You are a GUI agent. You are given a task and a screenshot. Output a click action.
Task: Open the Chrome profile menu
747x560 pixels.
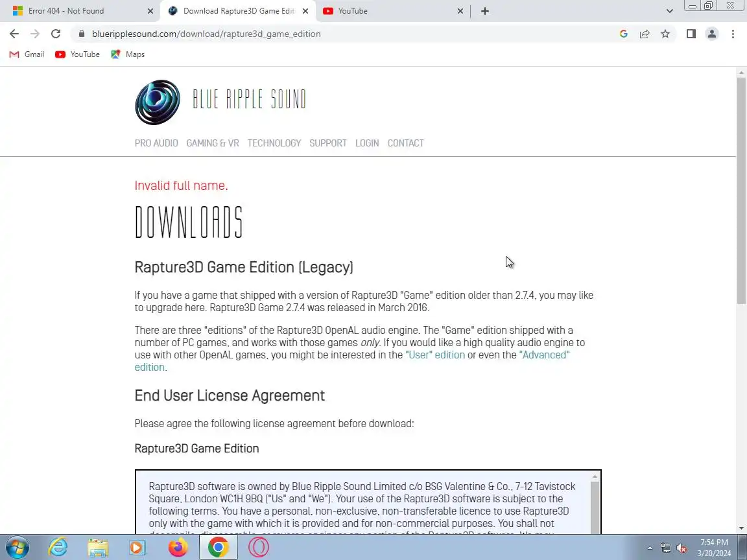click(712, 34)
